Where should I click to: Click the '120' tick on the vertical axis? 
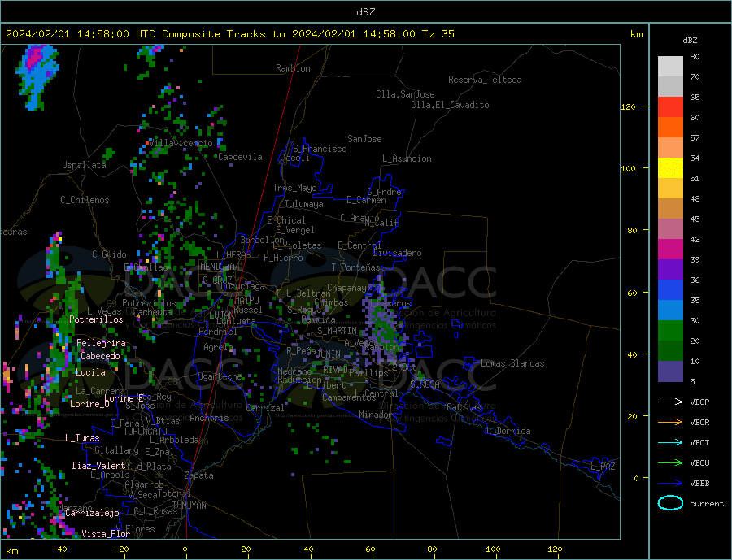pos(629,106)
